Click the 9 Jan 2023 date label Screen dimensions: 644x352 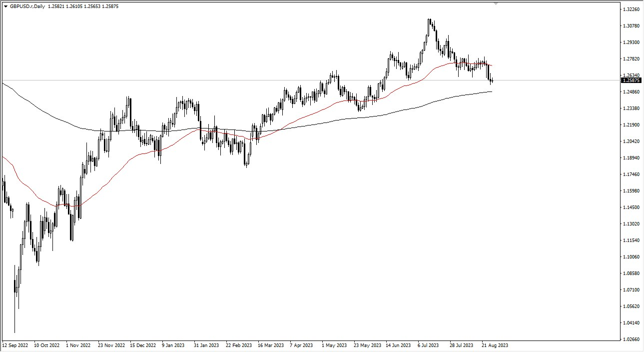click(x=174, y=345)
